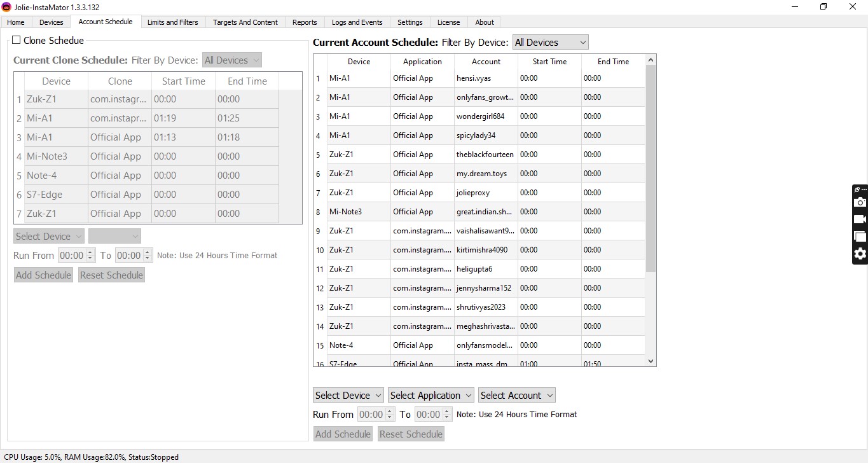This screenshot has height=463, width=868.
Task: Click the down arrow on the account table scrollbar
Action: coord(650,360)
